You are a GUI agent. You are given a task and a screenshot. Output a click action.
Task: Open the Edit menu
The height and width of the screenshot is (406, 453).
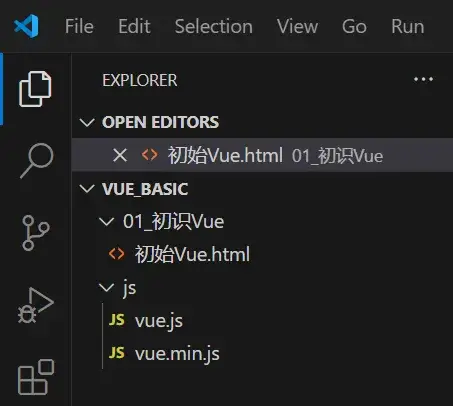pyautogui.click(x=134, y=26)
